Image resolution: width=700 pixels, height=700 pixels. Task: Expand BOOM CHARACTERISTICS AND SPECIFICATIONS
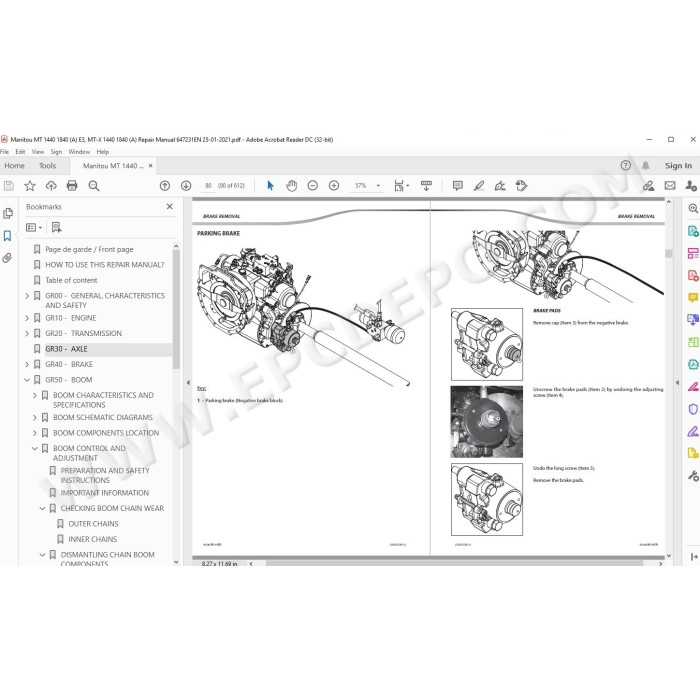[x=35, y=395]
